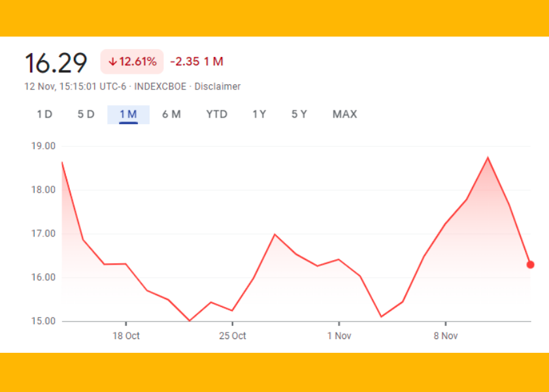Switch to the 1 Y range tab
The height and width of the screenshot is (392, 549).
pyautogui.click(x=259, y=114)
